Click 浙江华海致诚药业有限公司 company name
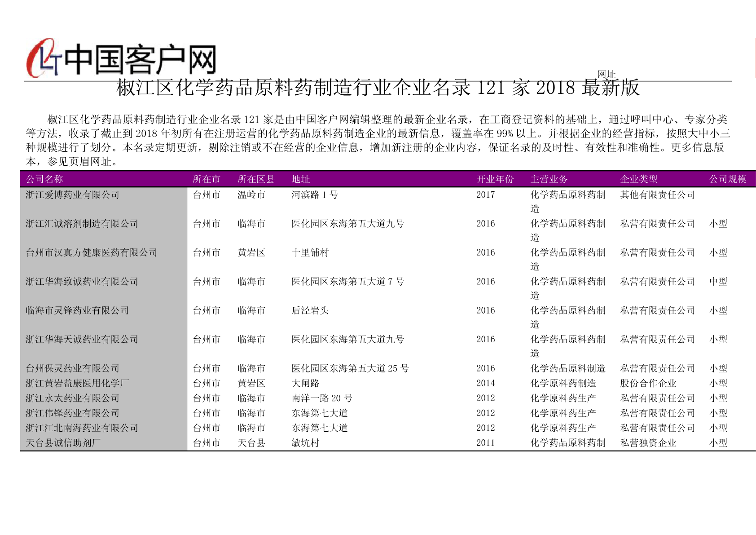 tap(82, 282)
